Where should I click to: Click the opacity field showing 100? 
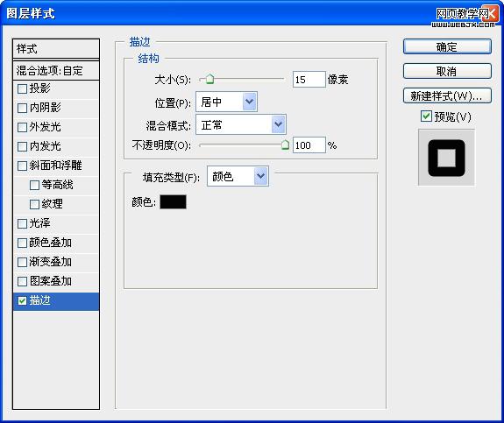click(x=309, y=145)
